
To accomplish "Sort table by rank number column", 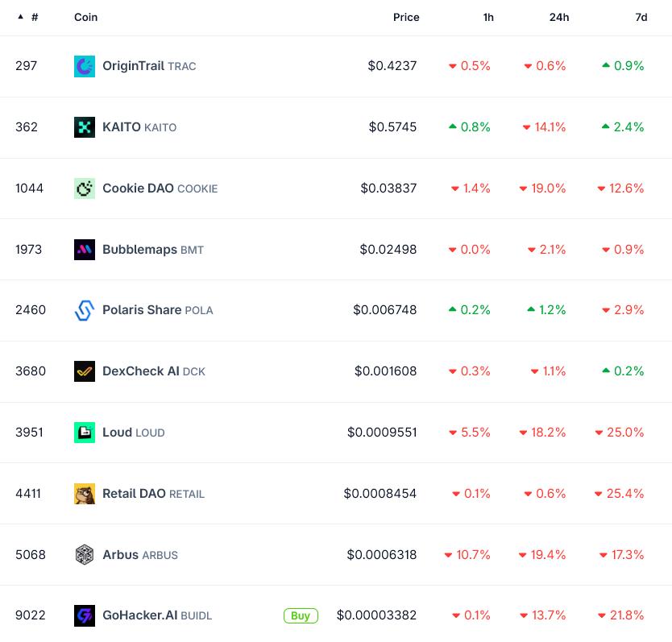I will click(x=34, y=17).
